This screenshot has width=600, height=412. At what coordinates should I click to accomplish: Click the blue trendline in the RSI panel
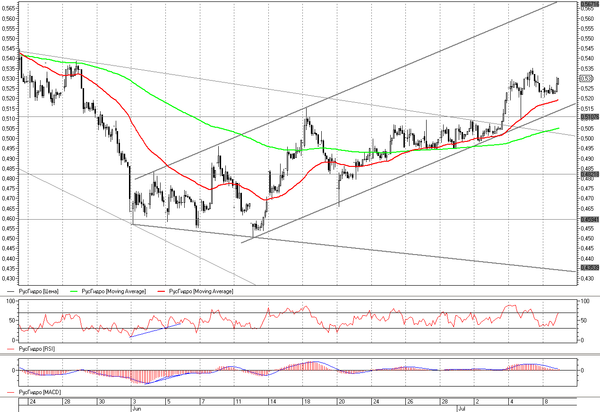click(155, 331)
